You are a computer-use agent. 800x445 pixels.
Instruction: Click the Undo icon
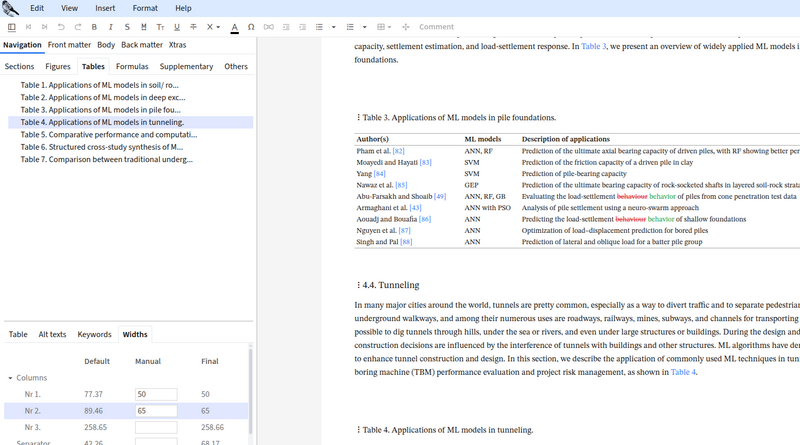(x=61, y=27)
